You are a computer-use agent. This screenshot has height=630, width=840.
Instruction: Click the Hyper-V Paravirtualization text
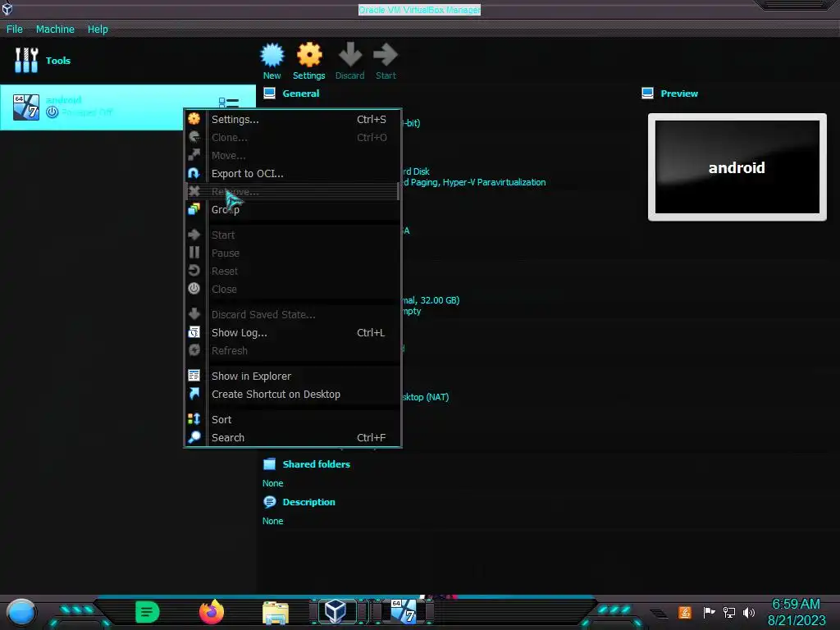point(494,182)
